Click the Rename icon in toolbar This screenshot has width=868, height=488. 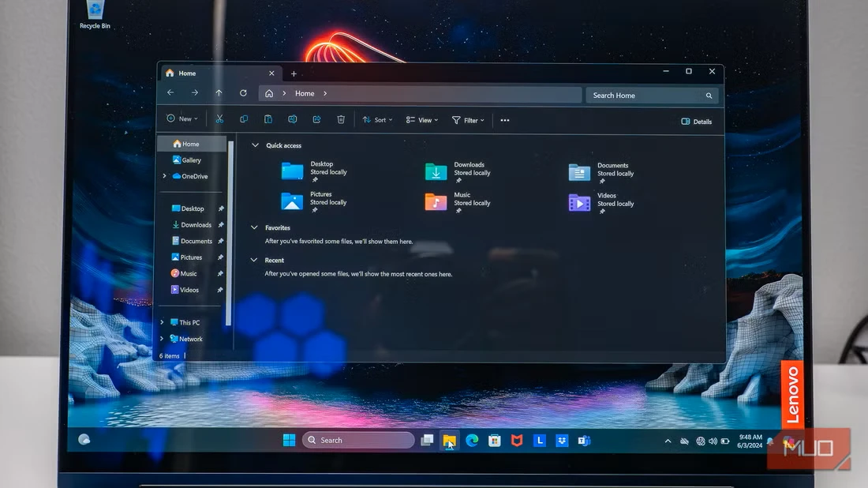tap(292, 119)
